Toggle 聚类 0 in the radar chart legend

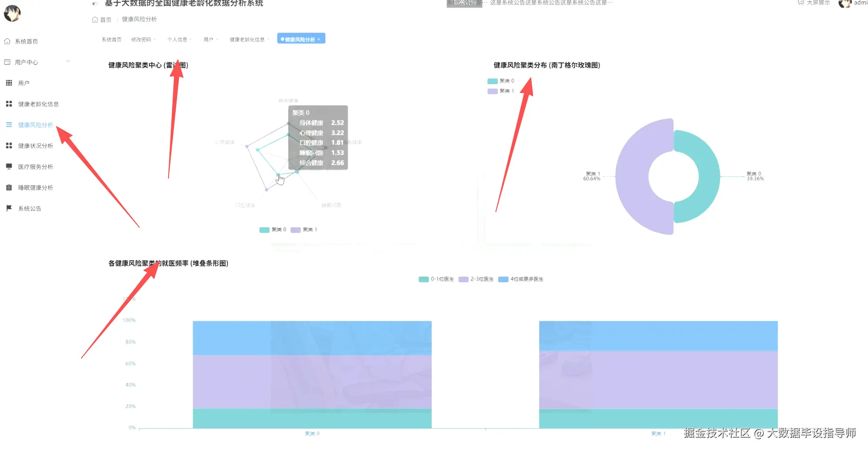click(x=273, y=230)
